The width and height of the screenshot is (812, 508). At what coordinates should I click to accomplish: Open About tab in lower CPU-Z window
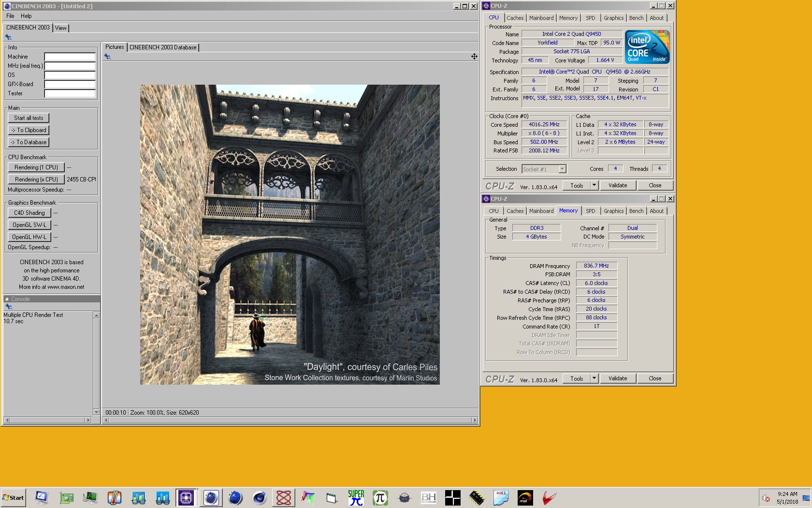pyautogui.click(x=657, y=211)
